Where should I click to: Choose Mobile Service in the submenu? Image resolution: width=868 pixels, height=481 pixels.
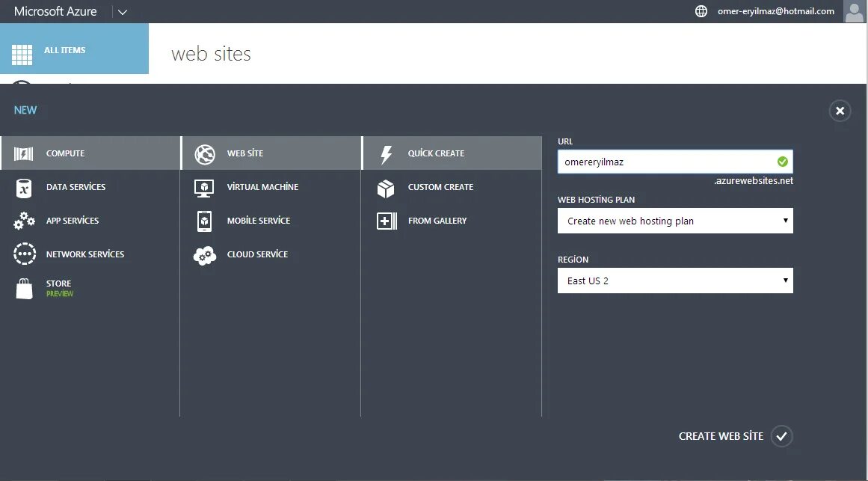(271, 221)
